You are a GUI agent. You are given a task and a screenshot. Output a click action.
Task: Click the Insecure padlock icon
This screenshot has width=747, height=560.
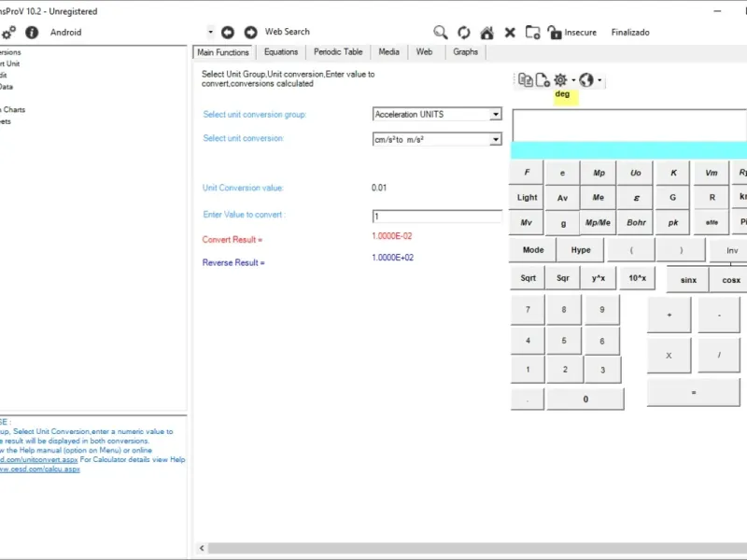click(x=554, y=33)
